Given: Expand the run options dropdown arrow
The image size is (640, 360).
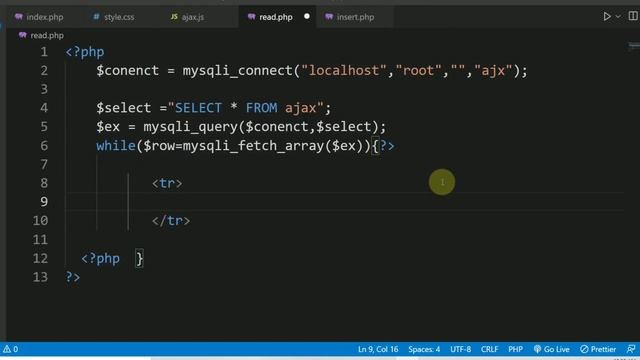Looking at the screenshot, I should point(618,16).
